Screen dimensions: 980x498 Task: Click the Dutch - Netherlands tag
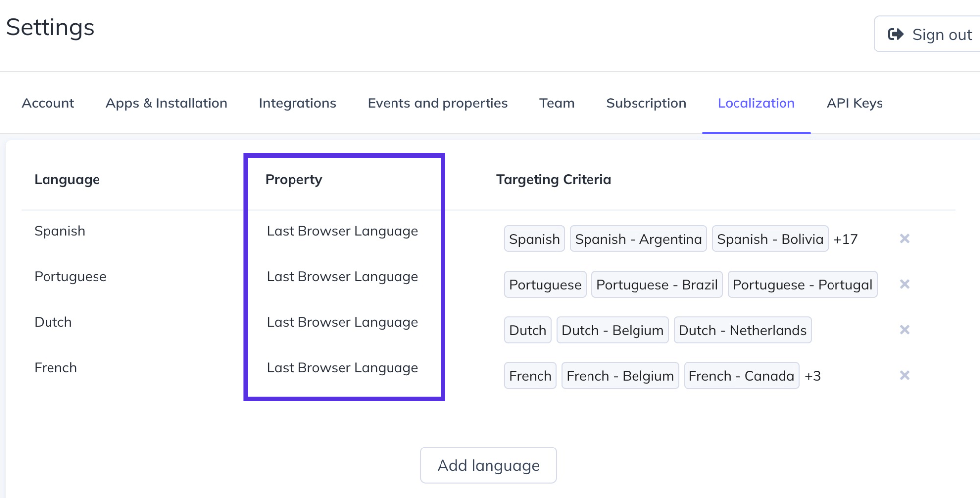[x=742, y=330]
